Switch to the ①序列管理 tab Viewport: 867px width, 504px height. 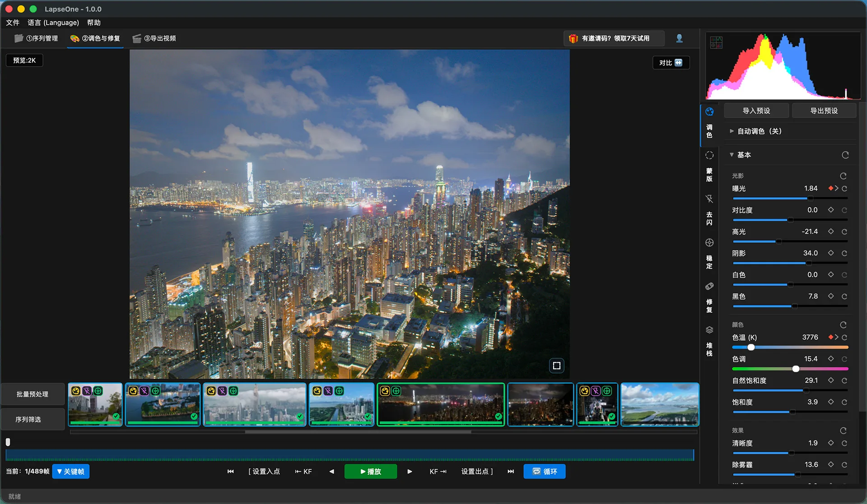37,38
